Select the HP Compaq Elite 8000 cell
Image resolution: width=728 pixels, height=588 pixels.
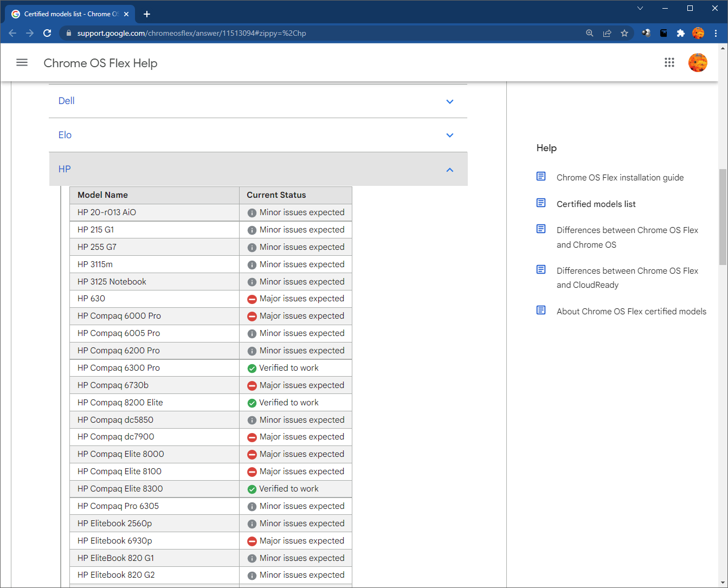154,454
